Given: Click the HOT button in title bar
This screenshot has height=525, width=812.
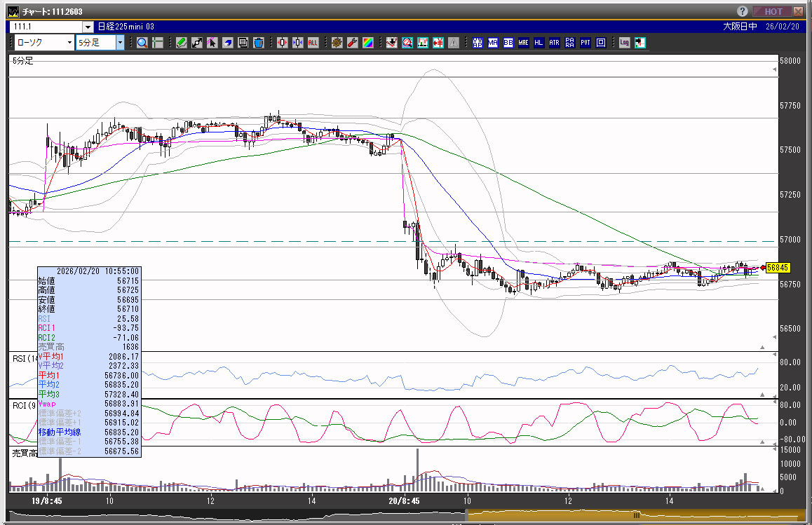Looking at the screenshot, I should click(773, 11).
